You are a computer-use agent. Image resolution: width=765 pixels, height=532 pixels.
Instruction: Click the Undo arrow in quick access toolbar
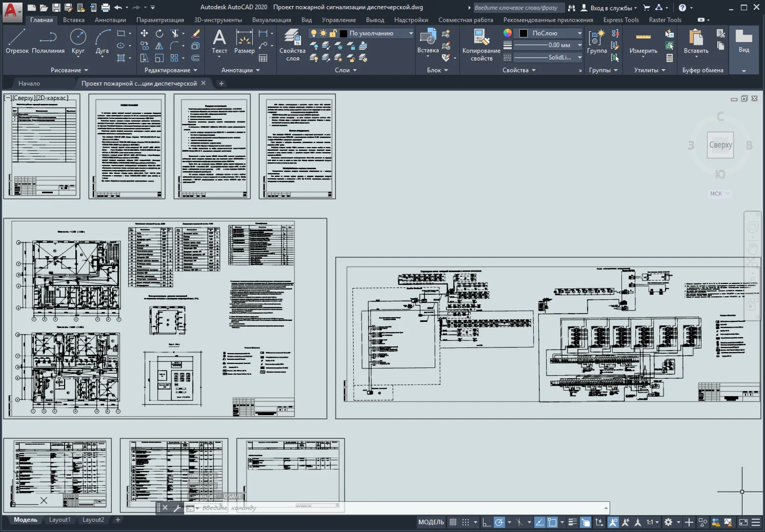point(118,7)
